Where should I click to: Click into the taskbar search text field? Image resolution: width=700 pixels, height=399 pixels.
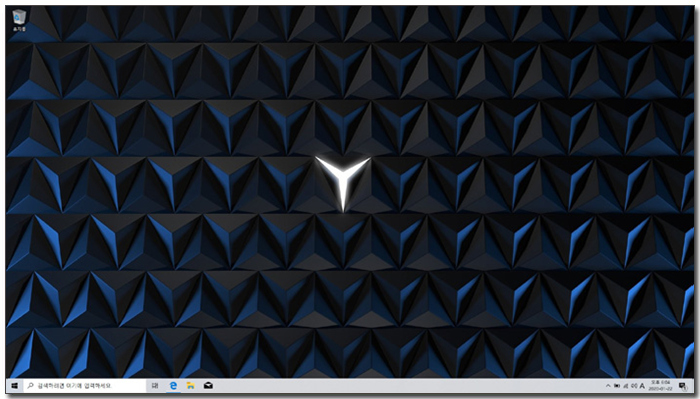tap(84, 386)
